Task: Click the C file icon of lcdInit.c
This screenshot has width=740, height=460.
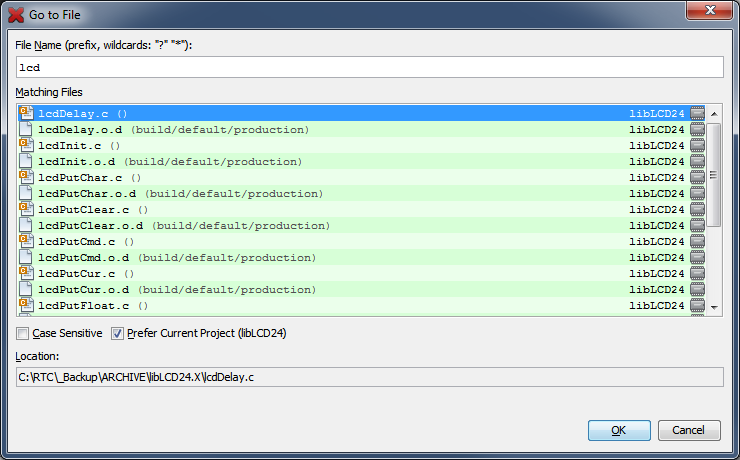Action: [x=26, y=145]
